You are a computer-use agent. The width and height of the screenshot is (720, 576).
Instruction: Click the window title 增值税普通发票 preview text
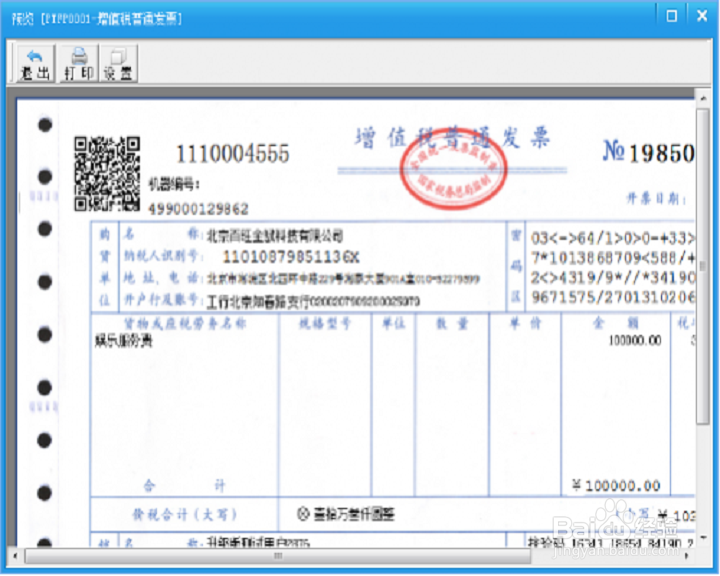click(97, 19)
